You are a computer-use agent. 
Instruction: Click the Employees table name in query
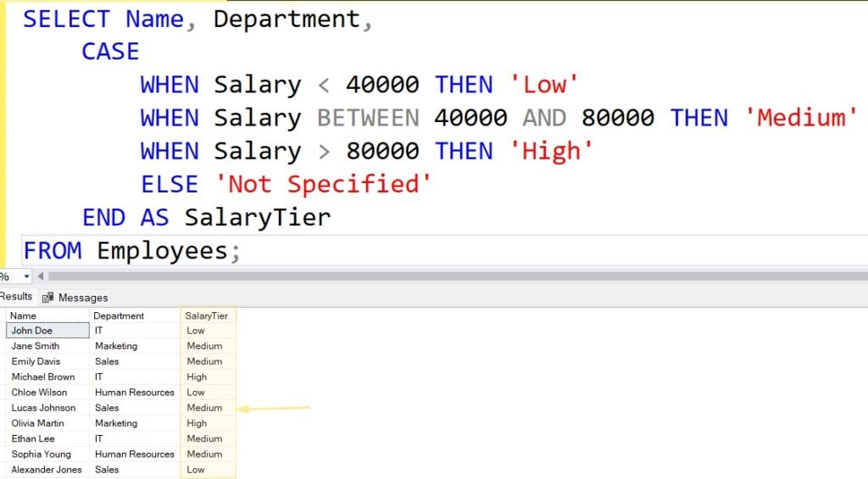pos(163,251)
